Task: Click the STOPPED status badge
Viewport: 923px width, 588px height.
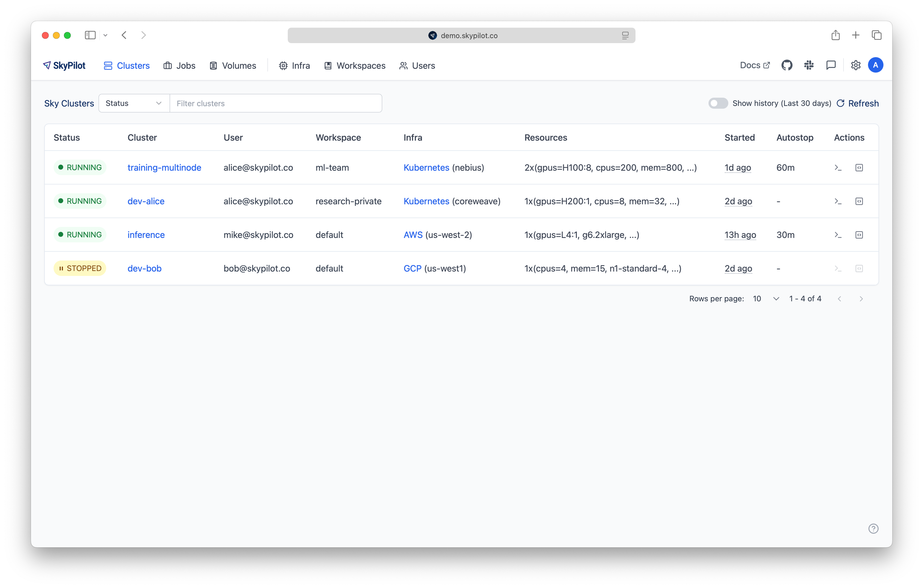Action: [80, 268]
